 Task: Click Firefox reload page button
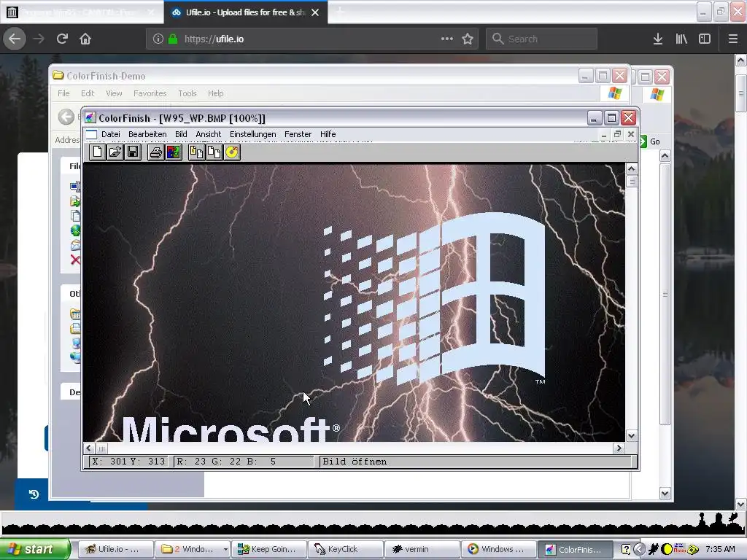pyautogui.click(x=62, y=39)
